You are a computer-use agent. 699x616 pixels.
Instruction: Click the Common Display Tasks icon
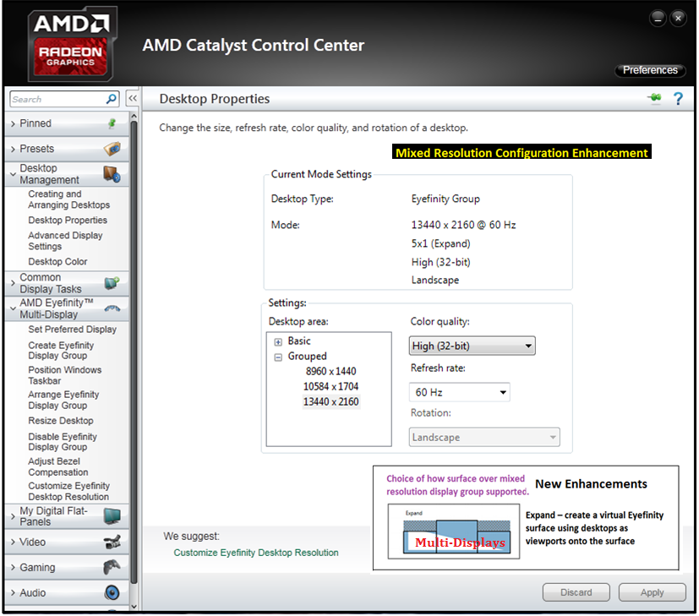pyautogui.click(x=112, y=283)
